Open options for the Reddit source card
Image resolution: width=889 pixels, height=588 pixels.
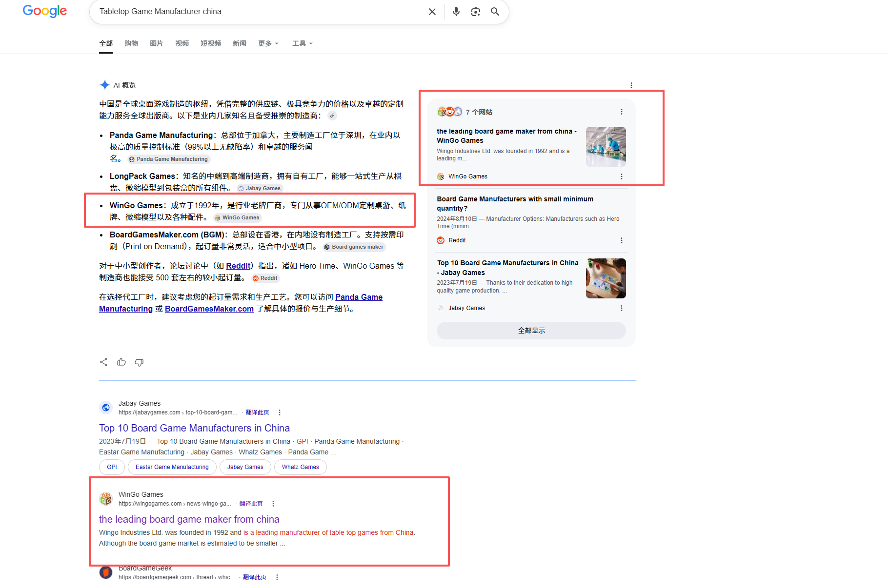(622, 240)
